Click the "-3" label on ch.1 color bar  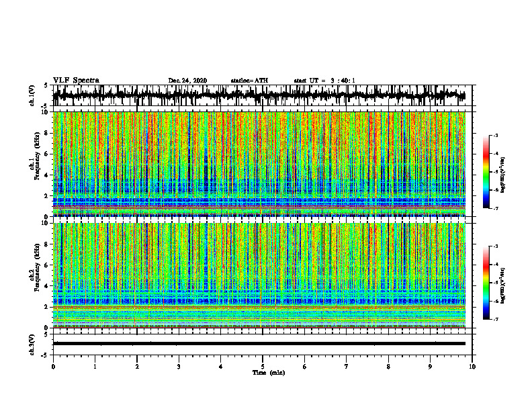[496, 136]
